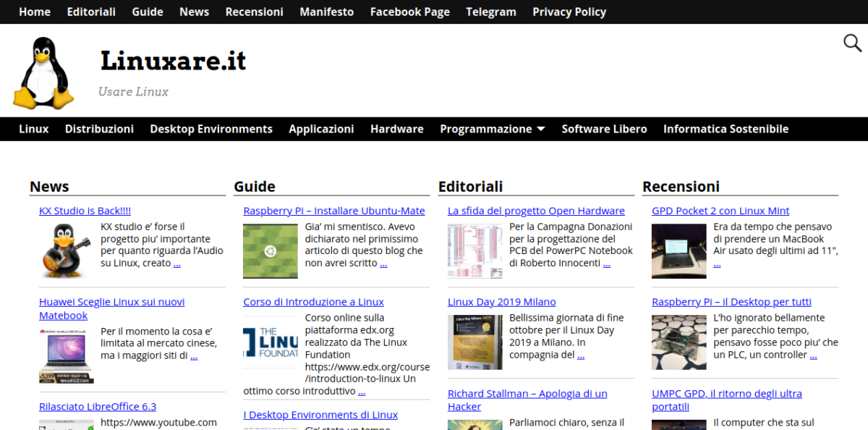Read more of the Huawei excerpt

pyautogui.click(x=194, y=355)
